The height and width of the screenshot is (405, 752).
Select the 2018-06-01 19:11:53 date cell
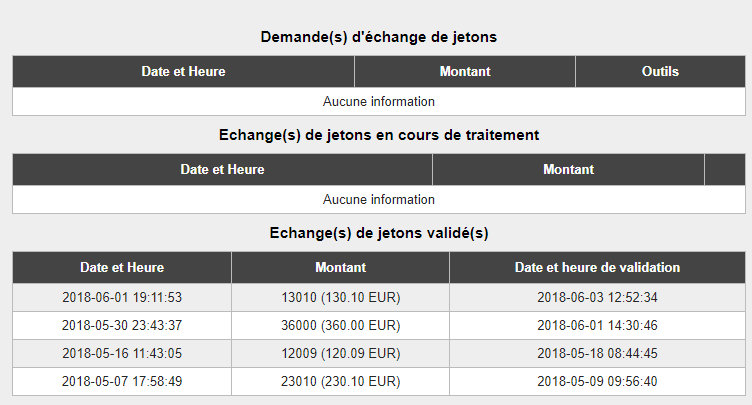pyautogui.click(x=122, y=298)
